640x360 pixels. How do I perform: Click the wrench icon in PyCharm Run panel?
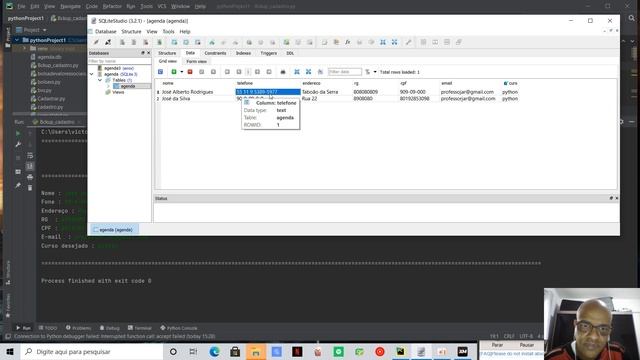18,144
